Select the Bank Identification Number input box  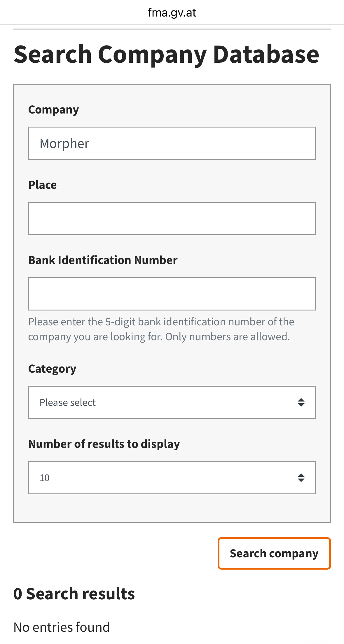click(172, 294)
